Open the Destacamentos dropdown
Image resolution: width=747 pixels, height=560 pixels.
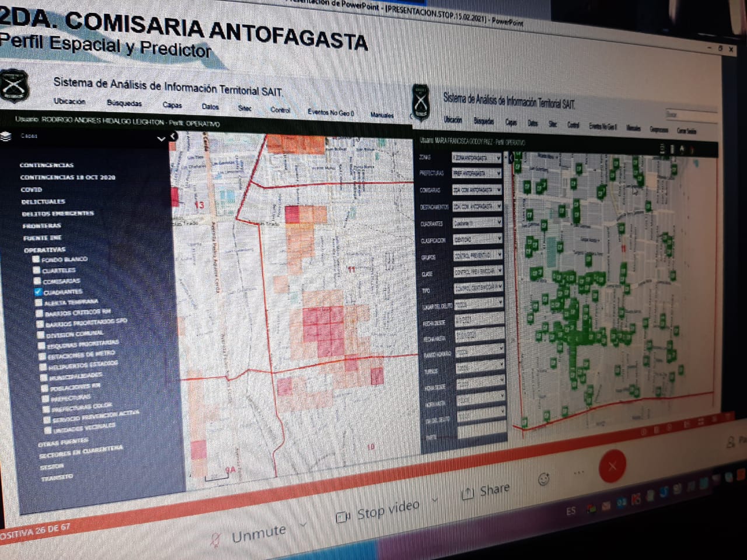477,206
